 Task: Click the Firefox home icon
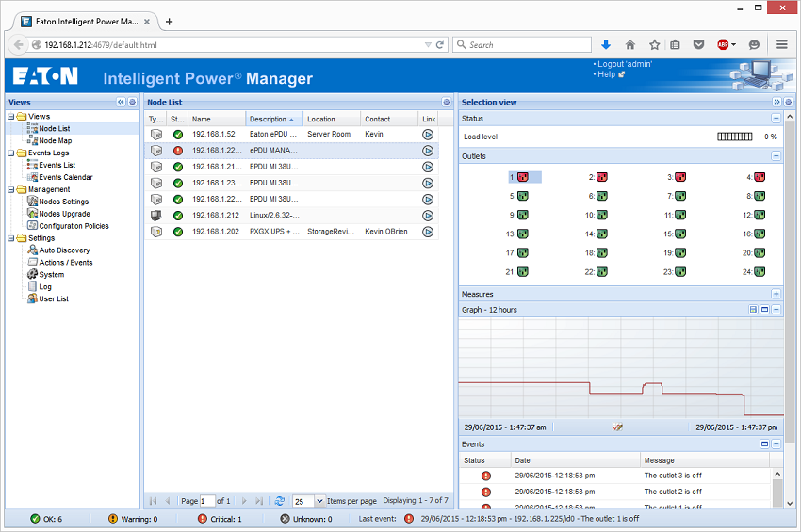[x=629, y=45]
